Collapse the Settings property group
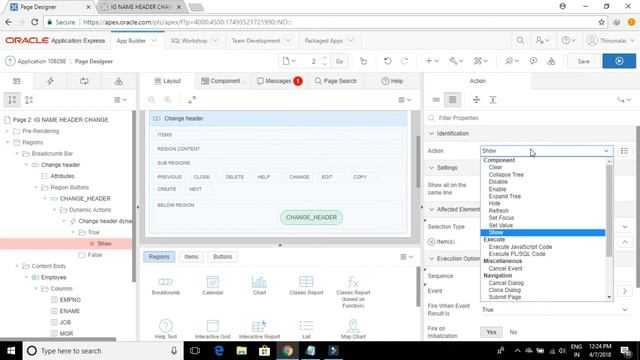 pyautogui.click(x=431, y=168)
